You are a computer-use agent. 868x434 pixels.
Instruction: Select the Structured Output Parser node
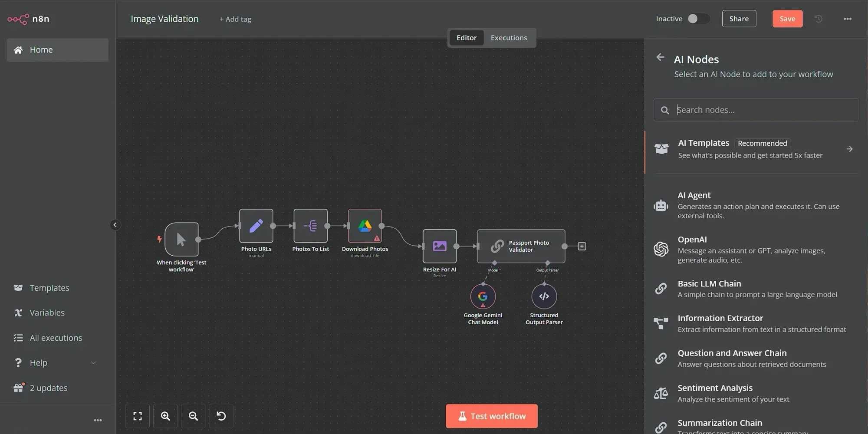click(x=544, y=296)
